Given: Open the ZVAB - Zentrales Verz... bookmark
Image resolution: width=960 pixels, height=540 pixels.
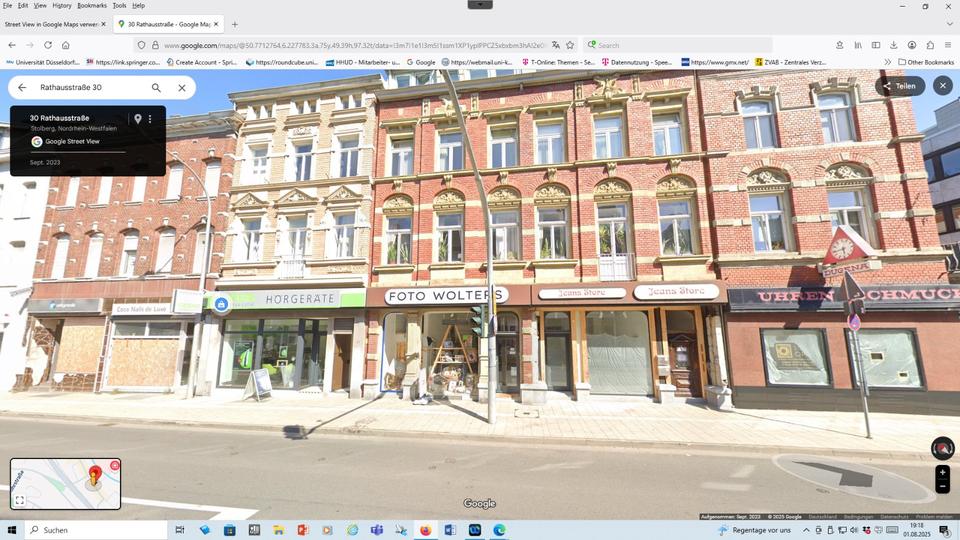Looking at the screenshot, I should coord(790,62).
